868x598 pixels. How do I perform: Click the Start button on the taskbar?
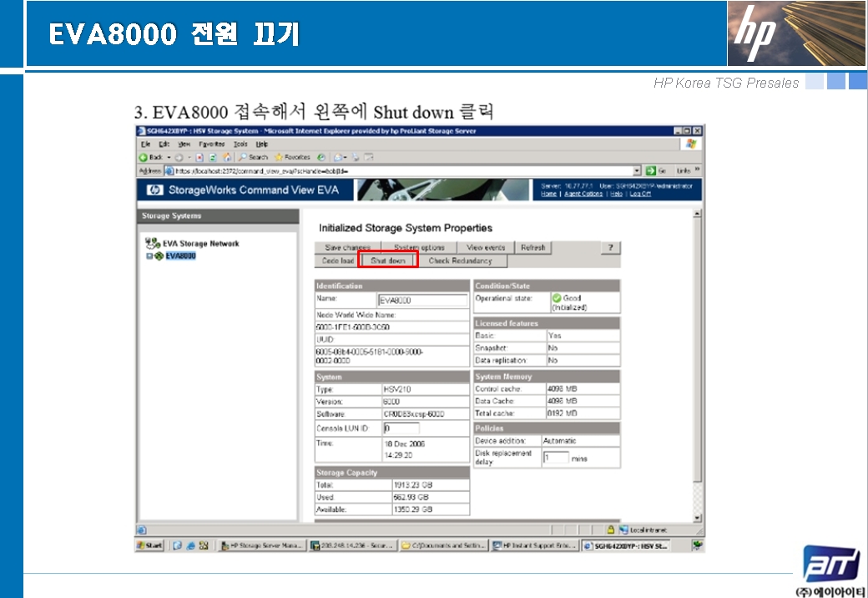(x=150, y=545)
